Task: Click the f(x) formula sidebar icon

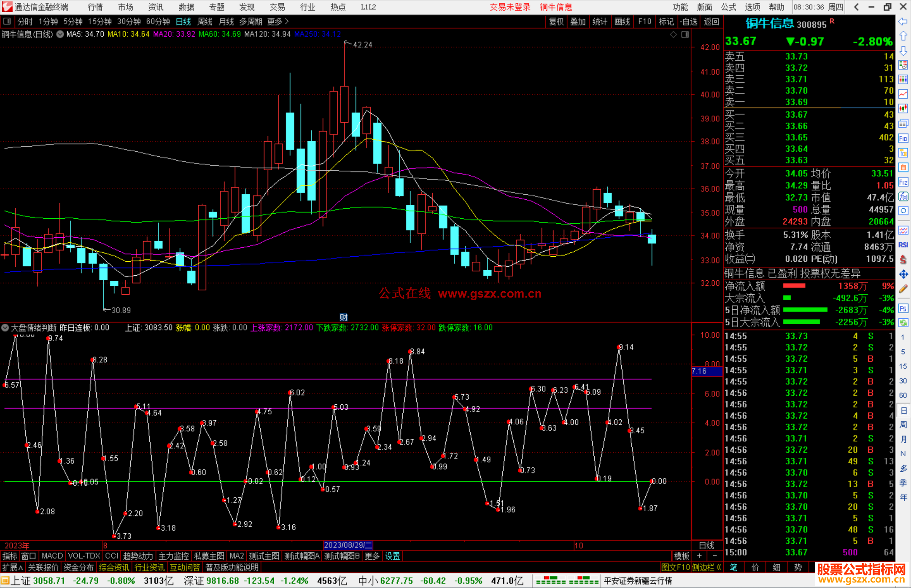Action: coord(903,196)
